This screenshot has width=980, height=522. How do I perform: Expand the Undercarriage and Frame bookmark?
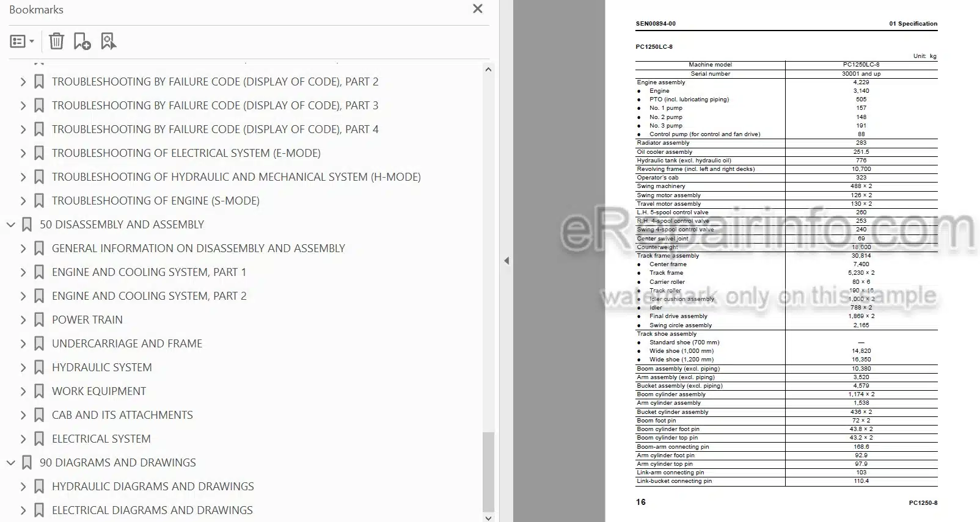(23, 344)
